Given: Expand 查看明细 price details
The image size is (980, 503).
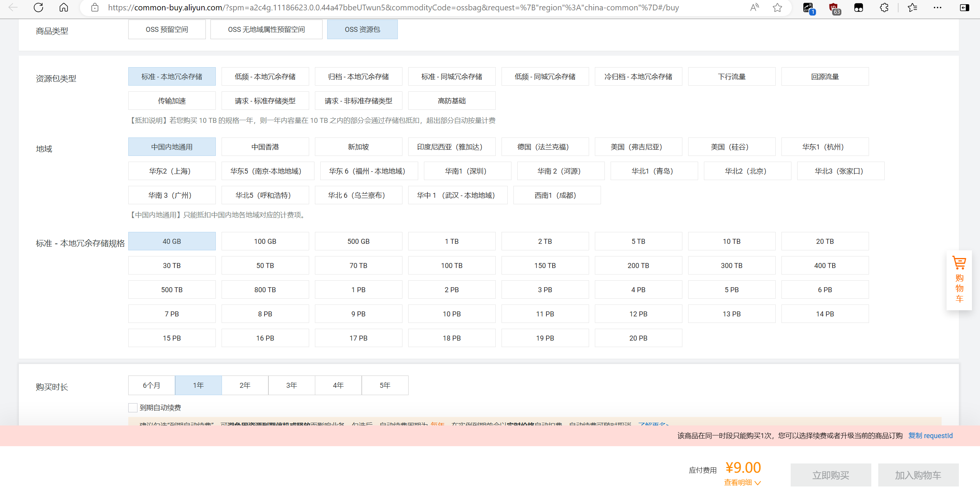Looking at the screenshot, I should [742, 483].
